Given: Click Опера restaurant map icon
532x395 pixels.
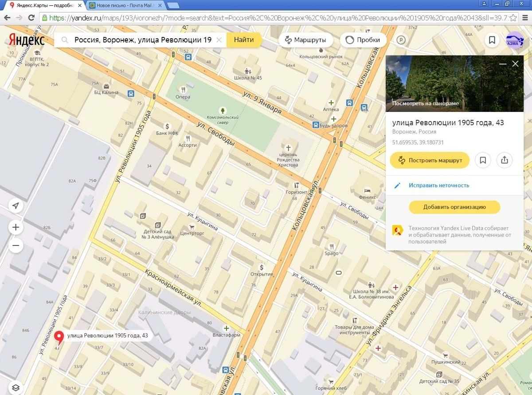Looking at the screenshot, I should pos(183,90).
